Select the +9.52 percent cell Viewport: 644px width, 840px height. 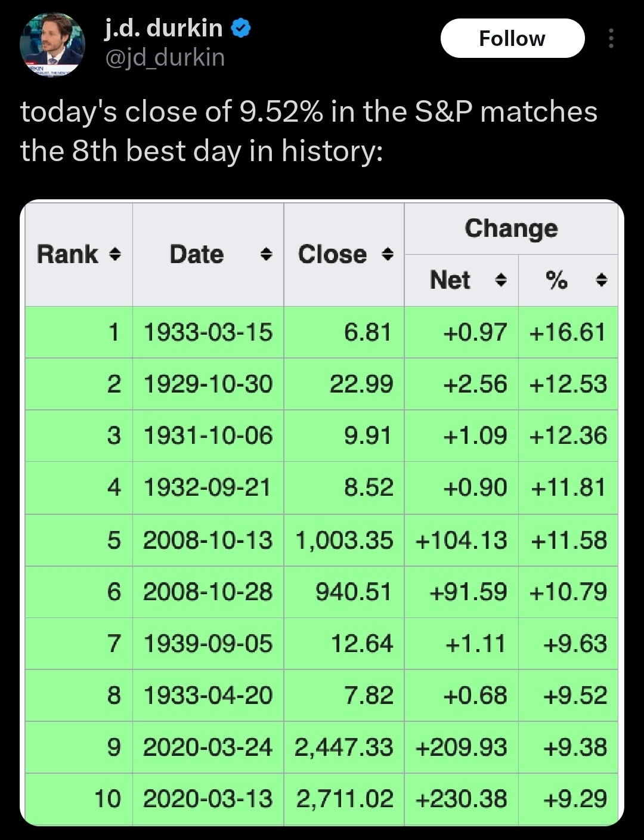(x=574, y=696)
